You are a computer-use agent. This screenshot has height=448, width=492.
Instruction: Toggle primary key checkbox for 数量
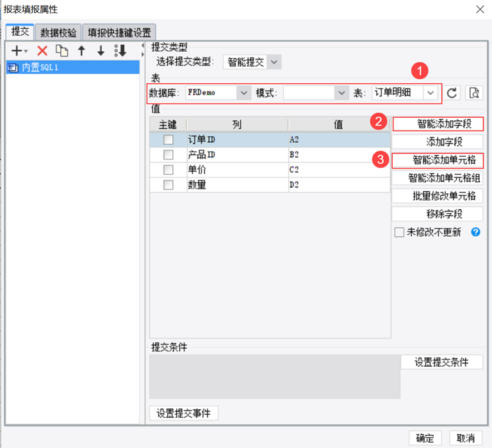click(x=168, y=185)
